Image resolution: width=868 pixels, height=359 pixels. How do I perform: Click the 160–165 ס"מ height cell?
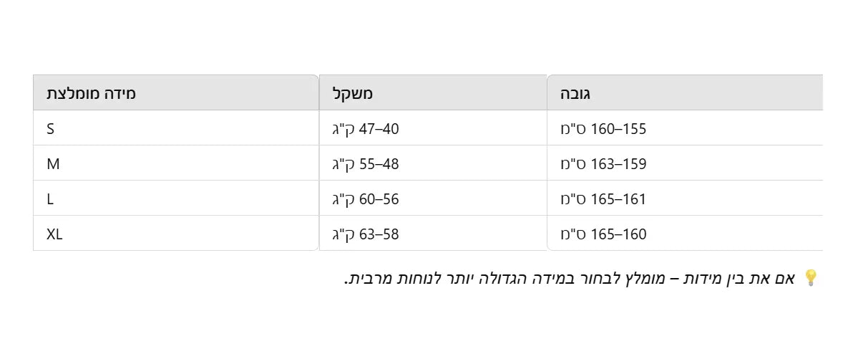click(x=603, y=234)
